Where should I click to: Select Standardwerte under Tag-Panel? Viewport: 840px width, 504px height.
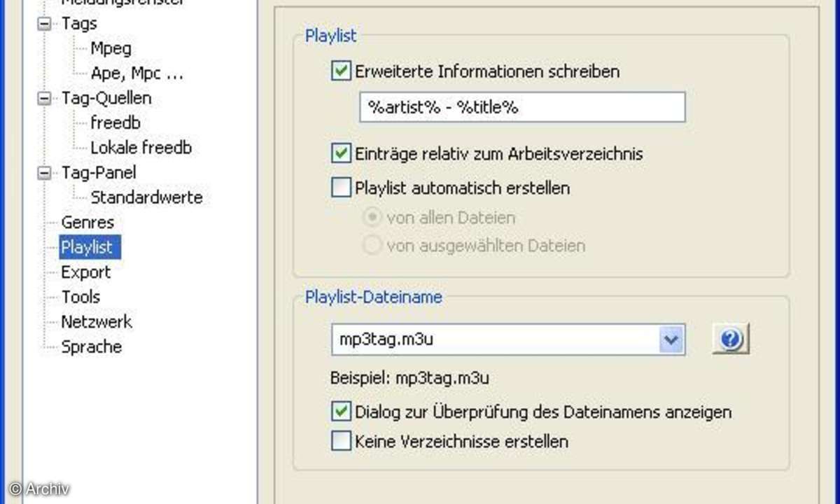[x=146, y=197]
